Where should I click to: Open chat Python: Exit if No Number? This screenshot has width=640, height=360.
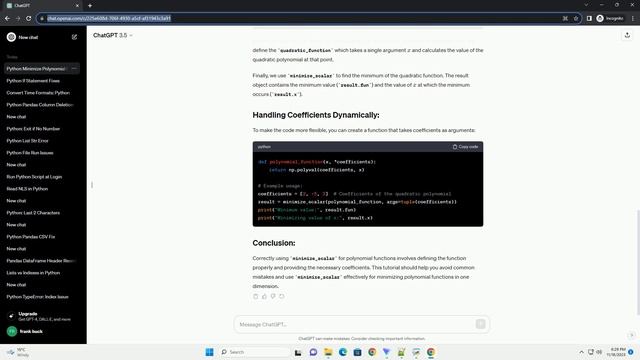[x=33, y=129]
